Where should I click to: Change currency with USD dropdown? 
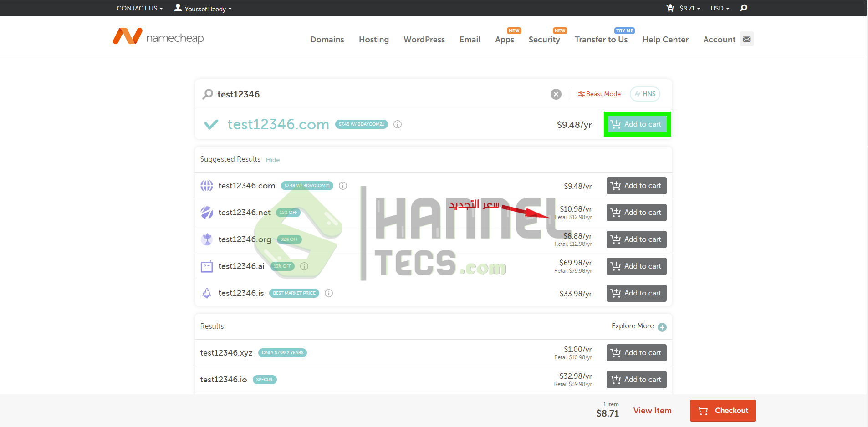(720, 8)
